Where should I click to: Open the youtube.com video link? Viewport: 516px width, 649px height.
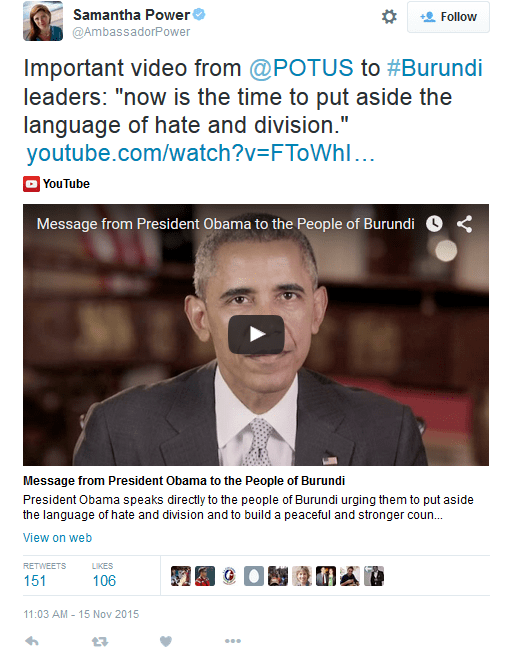tap(201, 153)
